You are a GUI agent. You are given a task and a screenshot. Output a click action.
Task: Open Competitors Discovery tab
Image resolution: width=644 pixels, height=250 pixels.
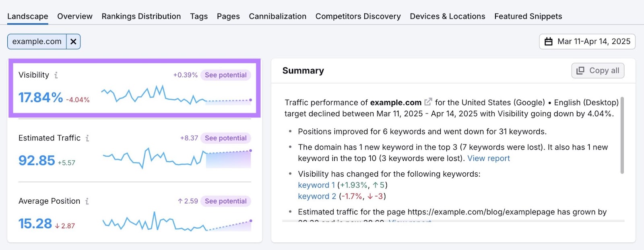[358, 17]
